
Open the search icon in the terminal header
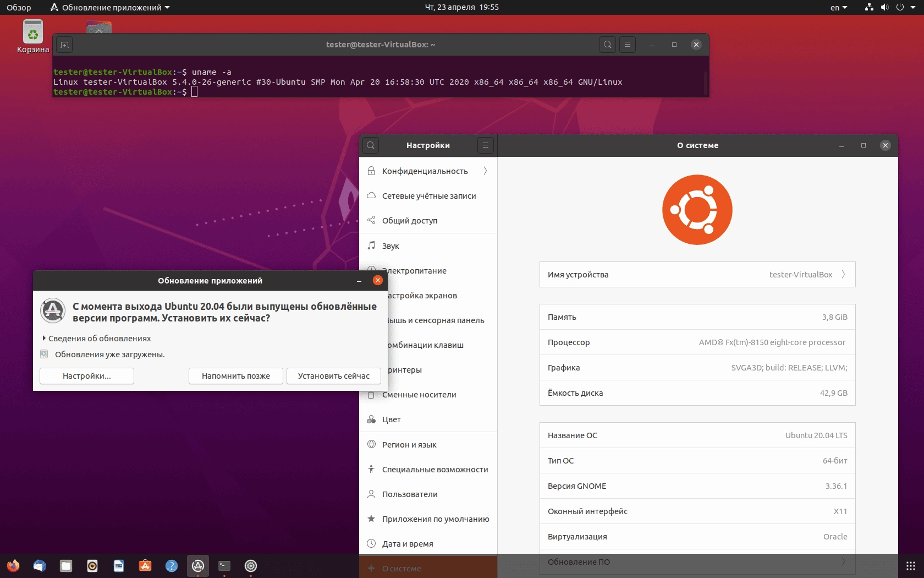click(607, 45)
